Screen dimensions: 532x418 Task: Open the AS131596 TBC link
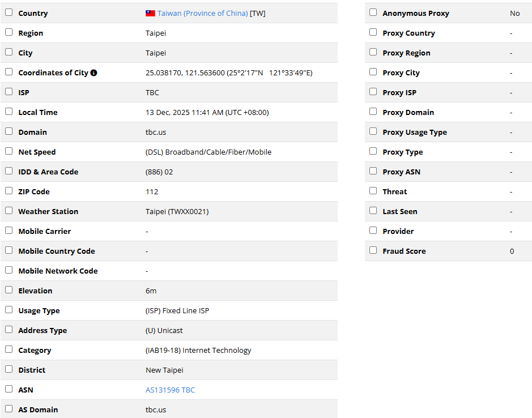[171, 390]
